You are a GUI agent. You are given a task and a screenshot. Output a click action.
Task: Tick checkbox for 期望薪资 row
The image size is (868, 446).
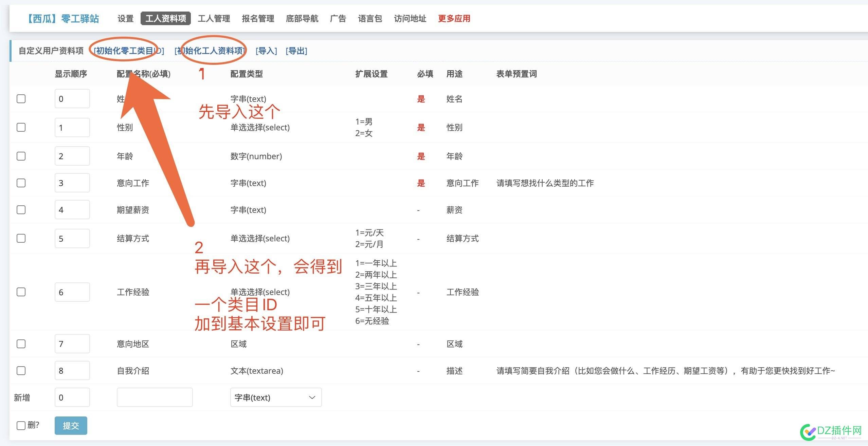(x=21, y=210)
